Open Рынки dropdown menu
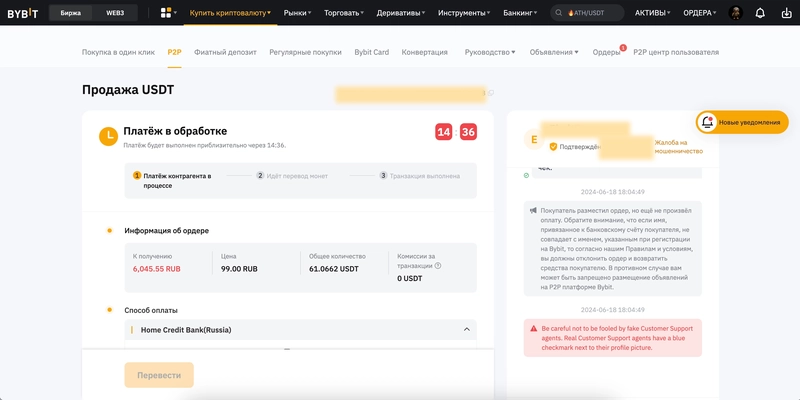Screen dimensions: 800x400 point(297,13)
